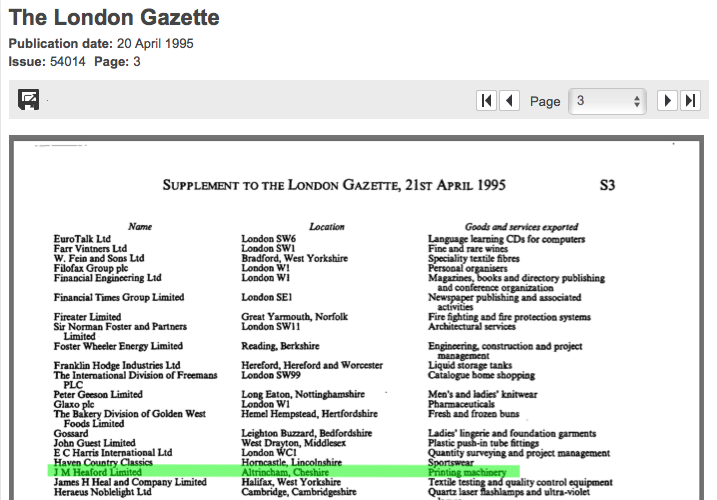
Task: Click Speciality textile fibres text
Action: pos(474,258)
